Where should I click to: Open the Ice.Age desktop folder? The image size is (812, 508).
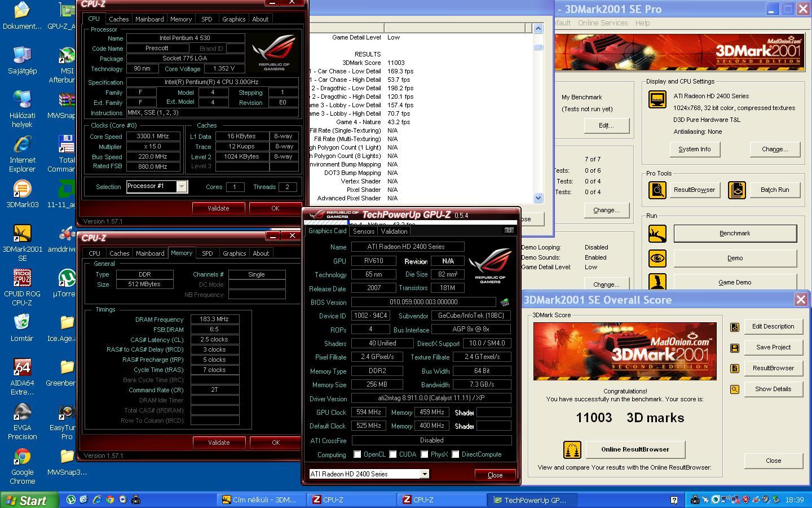coord(67,327)
